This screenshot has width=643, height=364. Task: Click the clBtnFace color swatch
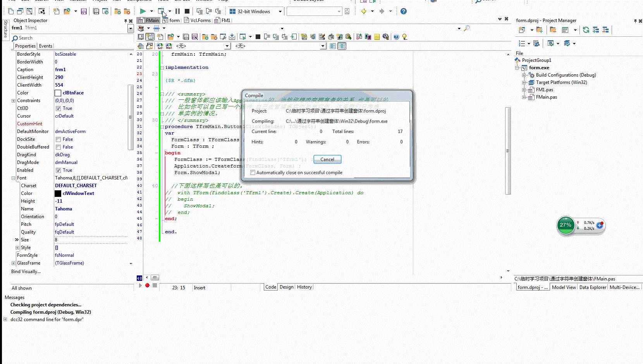(x=58, y=93)
